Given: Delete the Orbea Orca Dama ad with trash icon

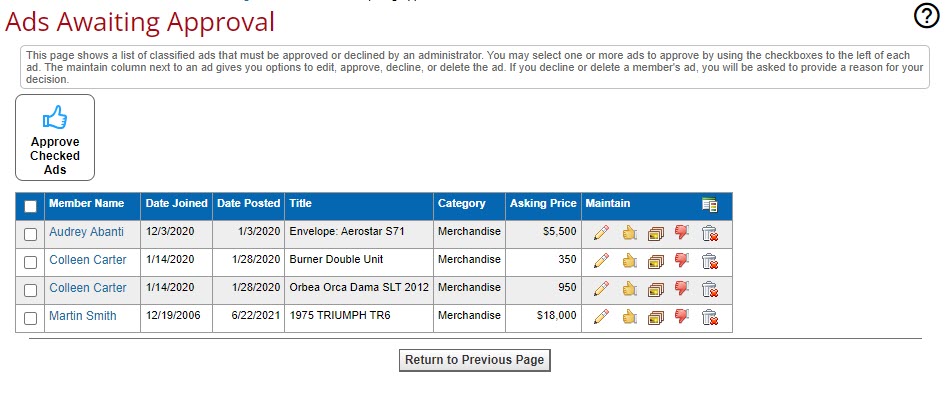Looking at the screenshot, I should 710,289.
